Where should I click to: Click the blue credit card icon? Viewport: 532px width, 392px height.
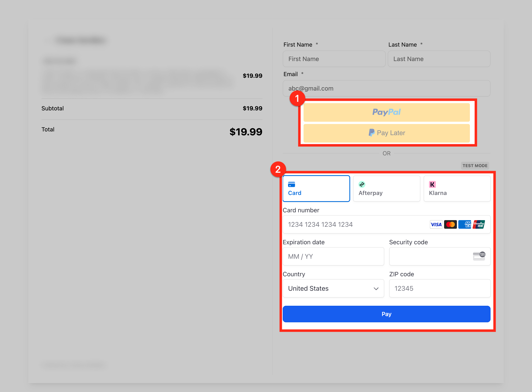point(291,184)
